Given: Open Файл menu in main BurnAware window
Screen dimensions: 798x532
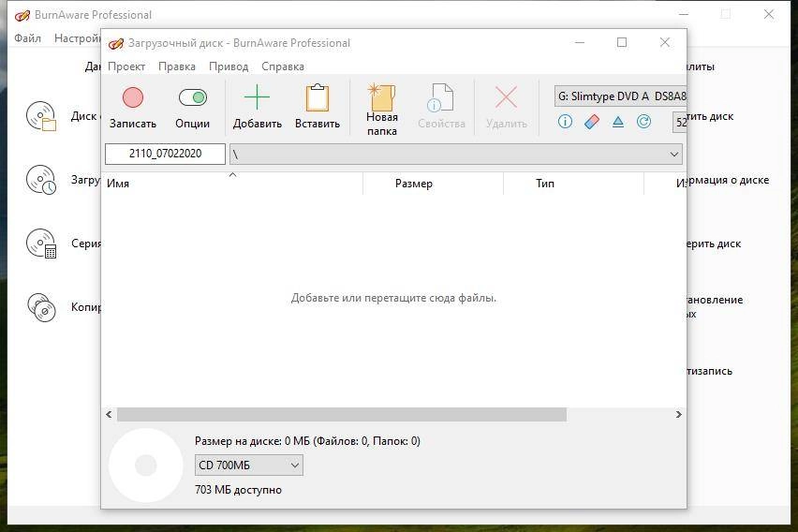Looking at the screenshot, I should click(27, 38).
